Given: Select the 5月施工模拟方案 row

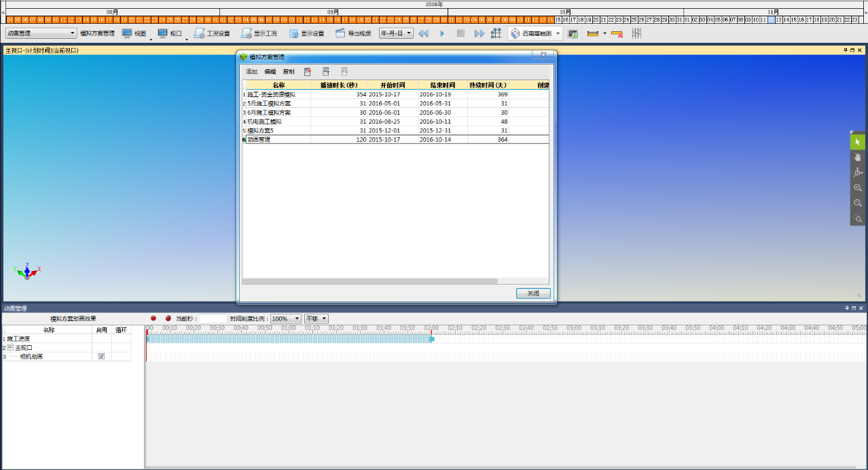Looking at the screenshot, I should click(395, 103).
